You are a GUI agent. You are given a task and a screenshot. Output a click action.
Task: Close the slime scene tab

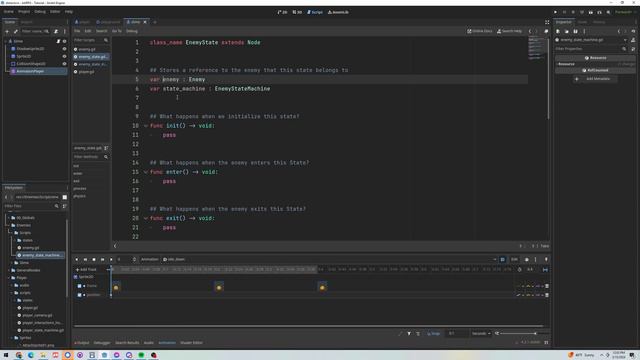(145, 22)
